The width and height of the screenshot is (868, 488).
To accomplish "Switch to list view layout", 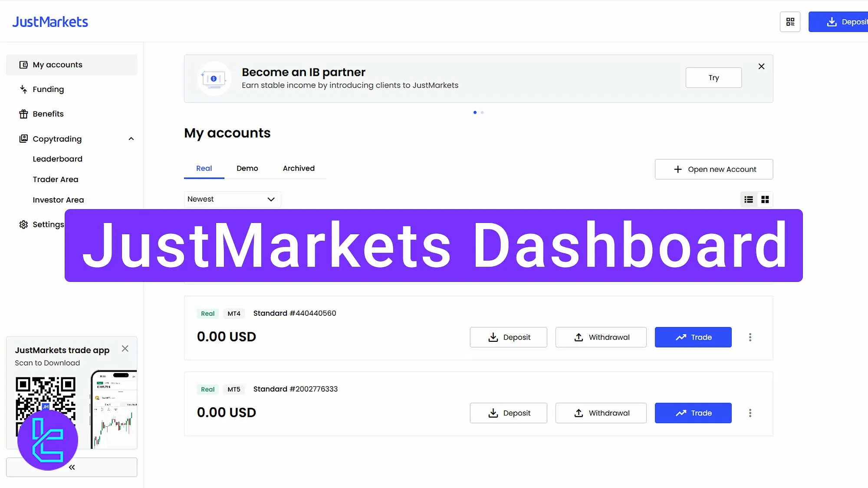I will pos(749,200).
